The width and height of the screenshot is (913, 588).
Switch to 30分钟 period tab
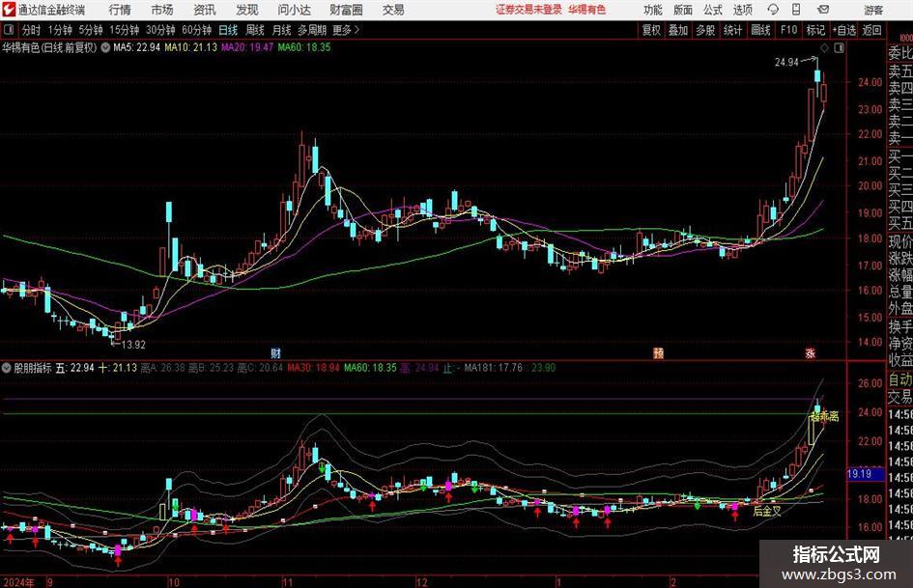[x=160, y=30]
